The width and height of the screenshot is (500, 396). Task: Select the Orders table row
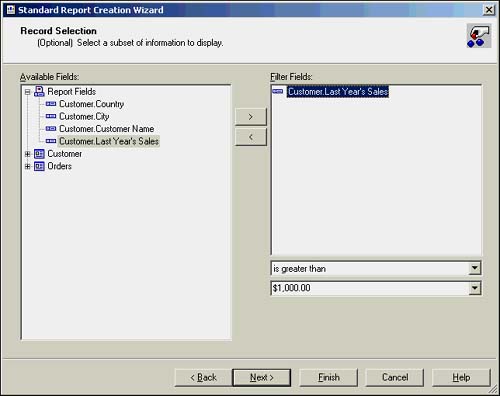60,166
